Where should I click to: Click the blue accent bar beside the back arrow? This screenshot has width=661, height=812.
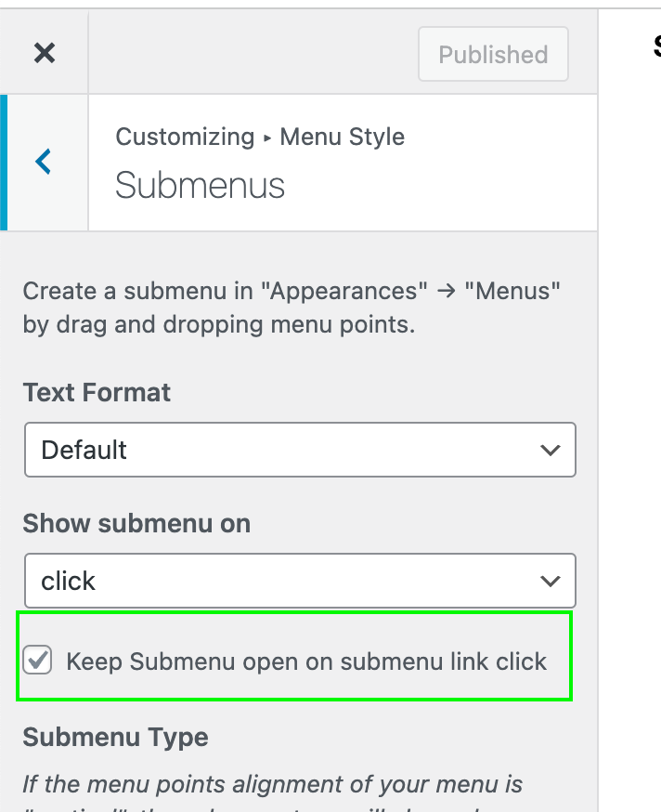point(4,161)
